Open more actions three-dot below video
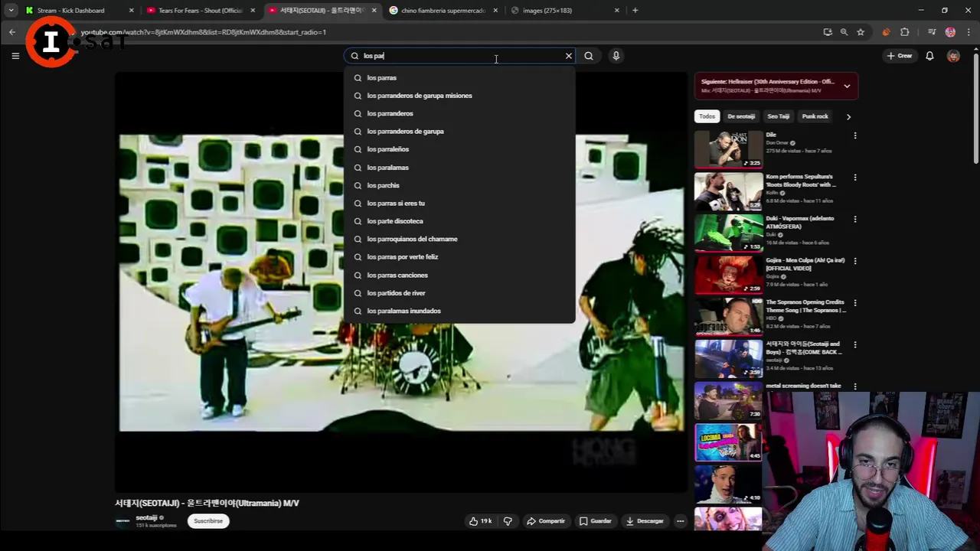 (x=680, y=521)
